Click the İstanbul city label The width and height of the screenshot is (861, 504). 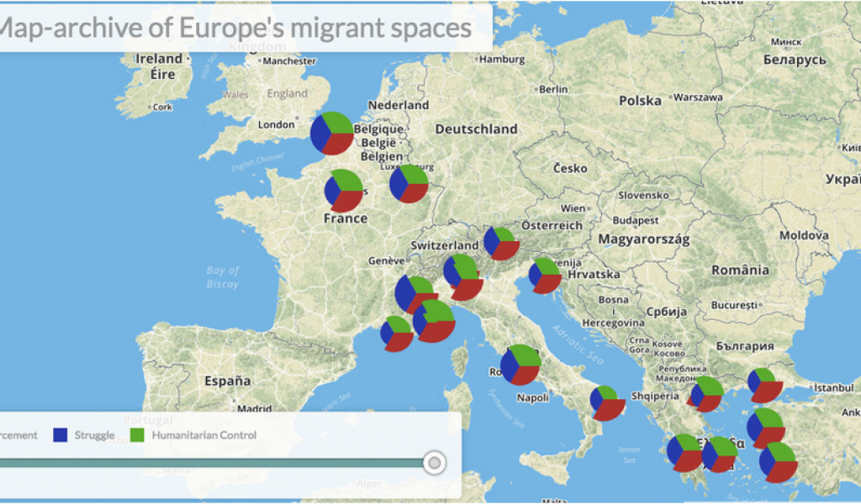coord(833,388)
